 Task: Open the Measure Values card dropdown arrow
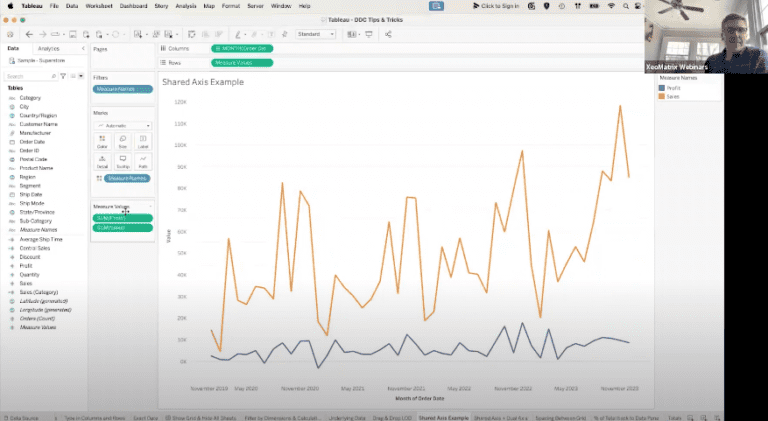tap(150, 207)
